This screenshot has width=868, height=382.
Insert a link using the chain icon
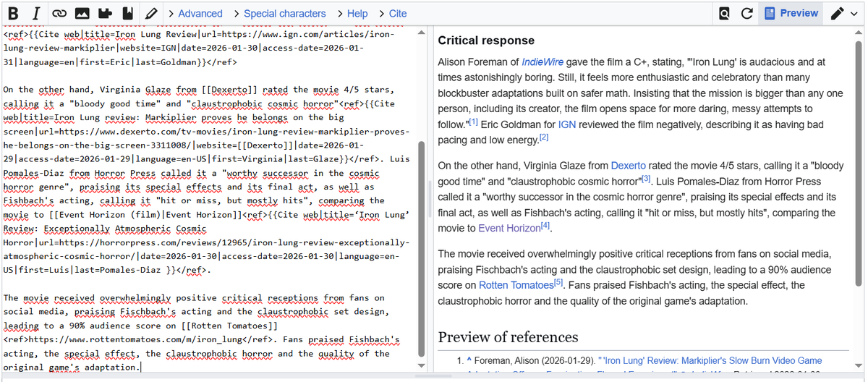(59, 14)
